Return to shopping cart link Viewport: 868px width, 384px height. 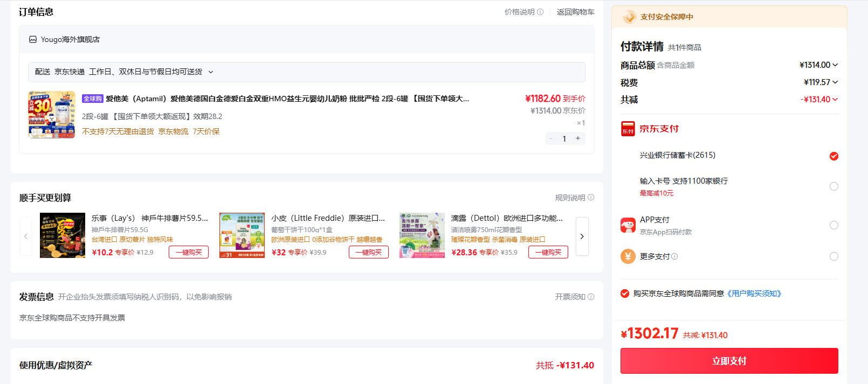click(x=575, y=12)
